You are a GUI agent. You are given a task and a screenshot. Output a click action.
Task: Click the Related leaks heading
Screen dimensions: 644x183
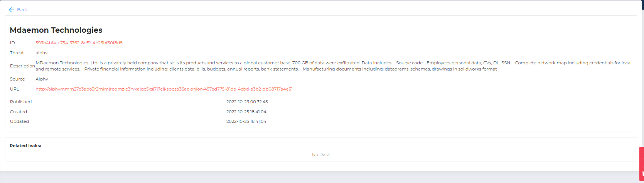coord(25,146)
